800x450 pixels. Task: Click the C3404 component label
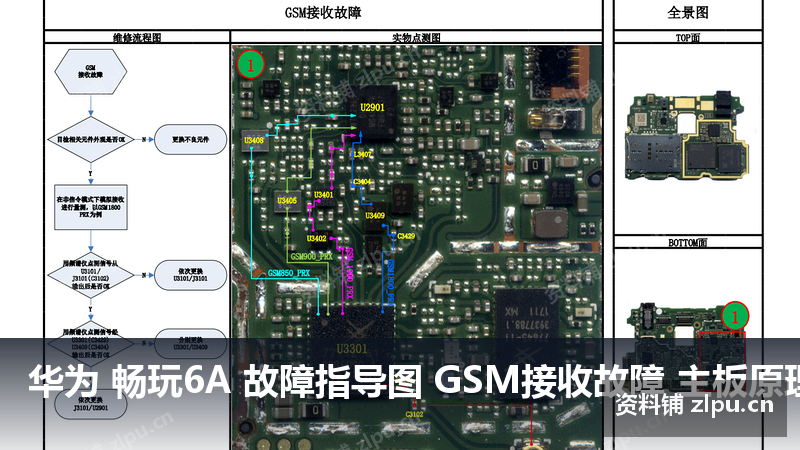click(x=362, y=182)
